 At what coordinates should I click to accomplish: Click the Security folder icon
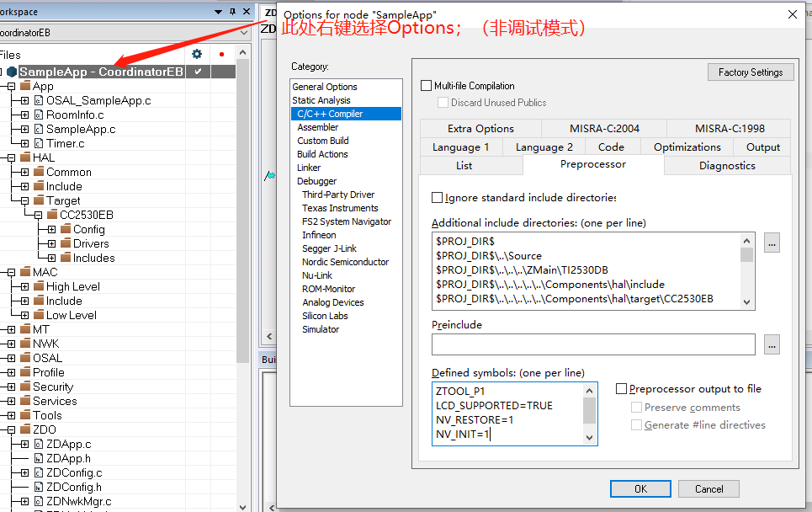click(x=25, y=387)
